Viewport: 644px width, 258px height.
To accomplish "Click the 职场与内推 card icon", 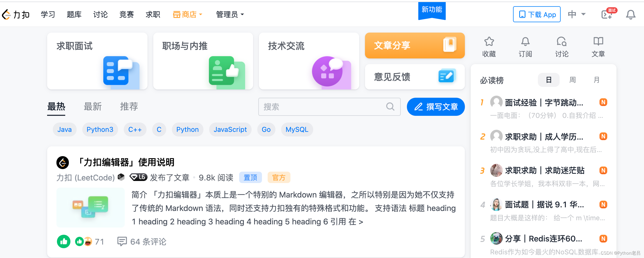I will coord(227,72).
